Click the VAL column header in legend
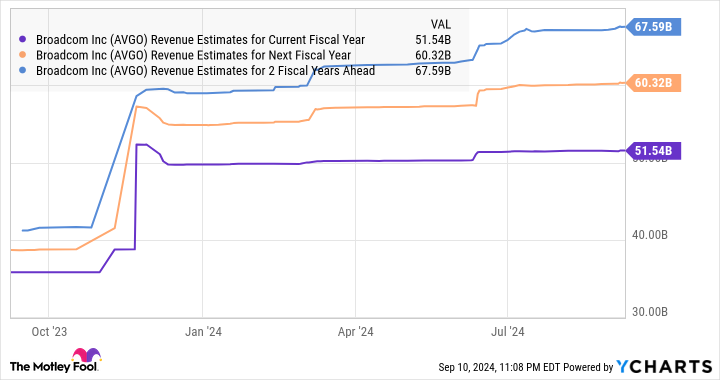The image size is (720, 380). click(440, 24)
